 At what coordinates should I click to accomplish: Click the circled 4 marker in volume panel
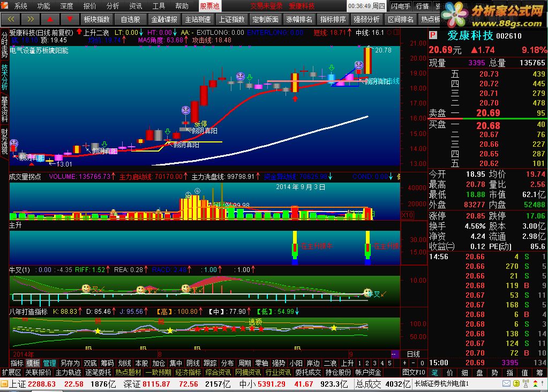click(x=197, y=191)
